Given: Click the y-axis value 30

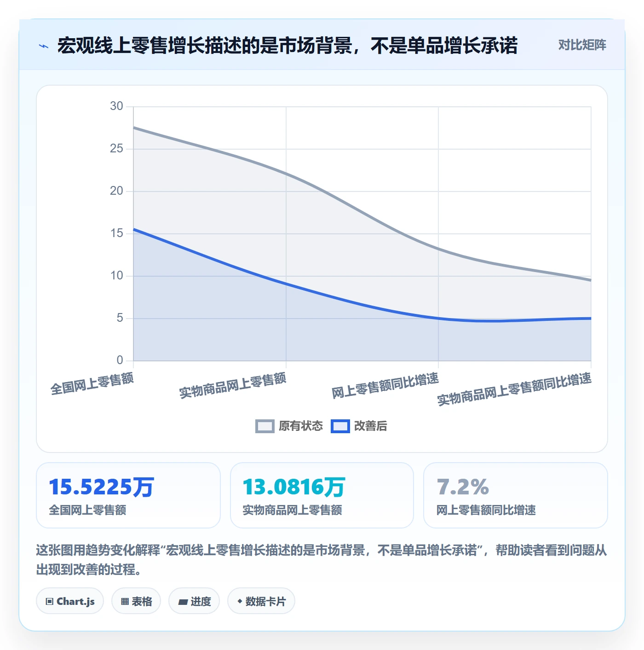Looking at the screenshot, I should [116, 106].
